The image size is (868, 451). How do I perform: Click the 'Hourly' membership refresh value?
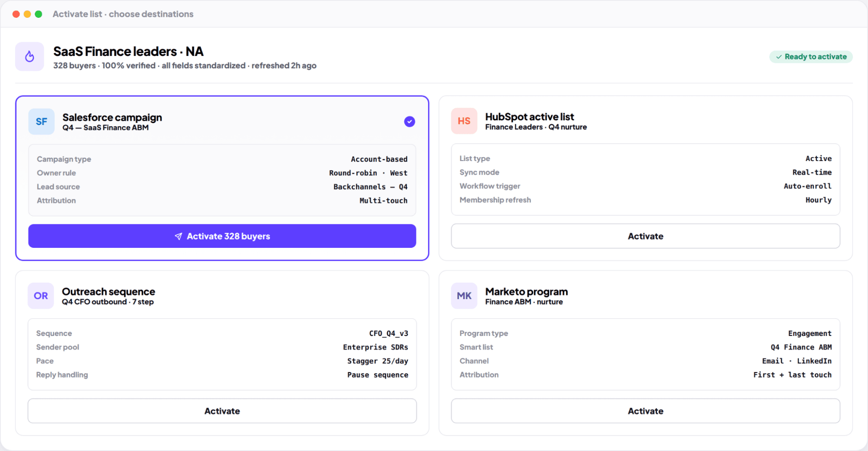click(818, 200)
